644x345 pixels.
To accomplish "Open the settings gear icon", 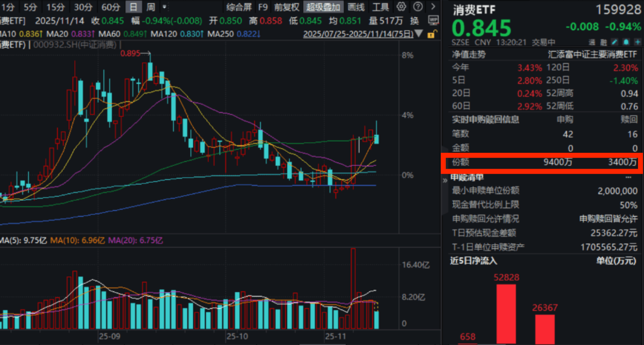I will click(x=401, y=7).
